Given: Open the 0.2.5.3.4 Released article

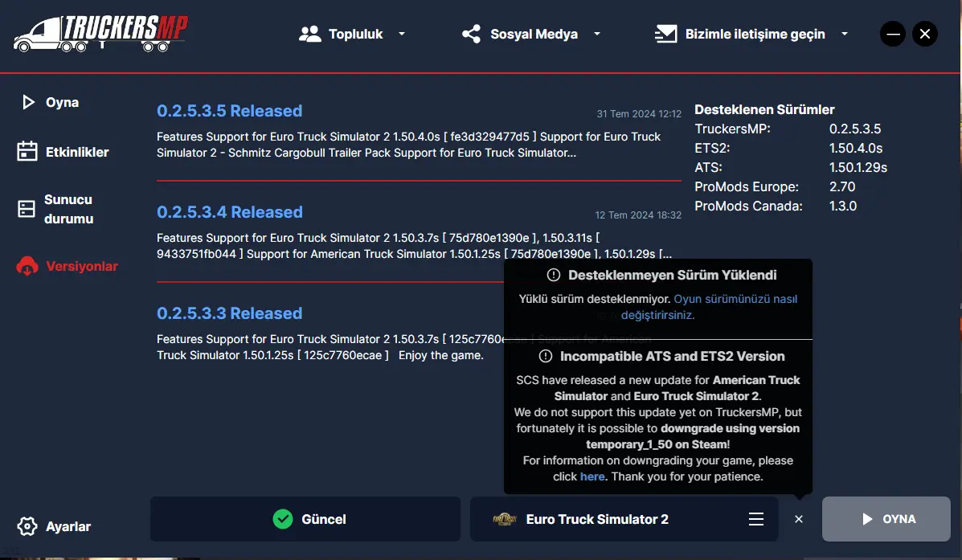Looking at the screenshot, I should 230,212.
